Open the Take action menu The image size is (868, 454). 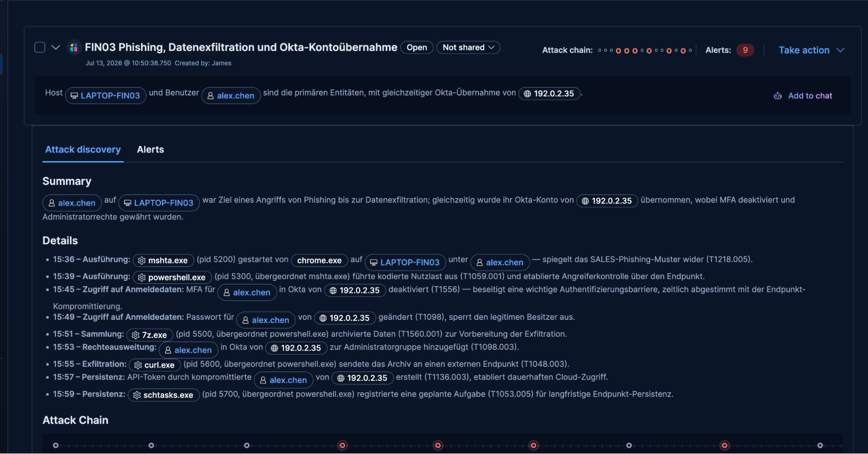click(x=811, y=50)
